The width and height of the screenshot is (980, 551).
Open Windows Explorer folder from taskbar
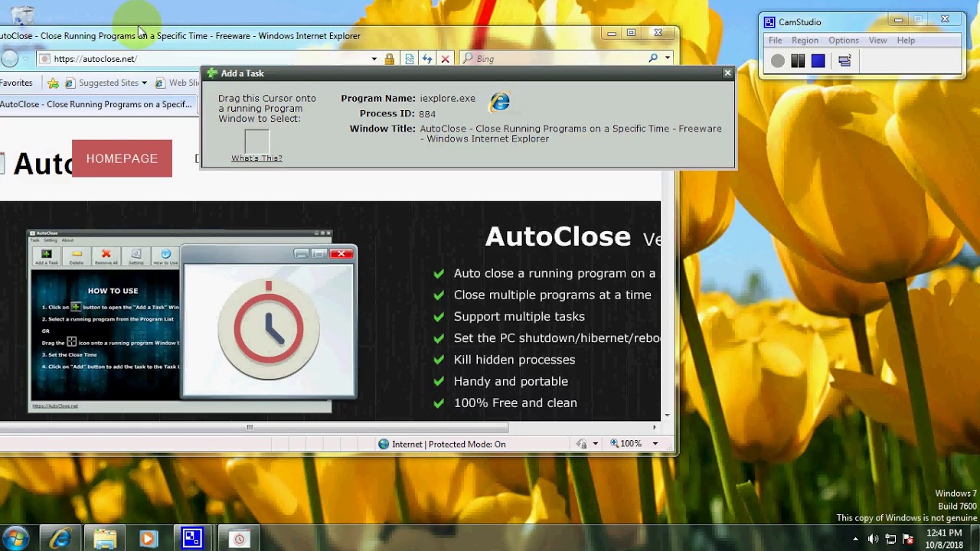point(104,539)
